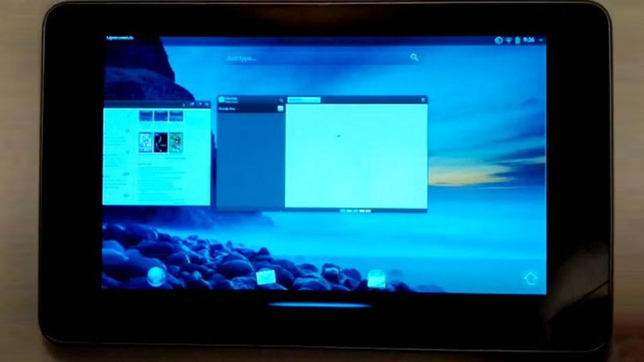Tap the magnifier icon in the search bar

tap(414, 56)
